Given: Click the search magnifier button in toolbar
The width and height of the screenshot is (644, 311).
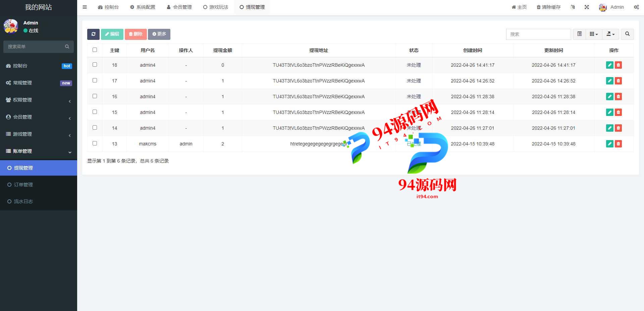Looking at the screenshot, I should click(x=627, y=34).
